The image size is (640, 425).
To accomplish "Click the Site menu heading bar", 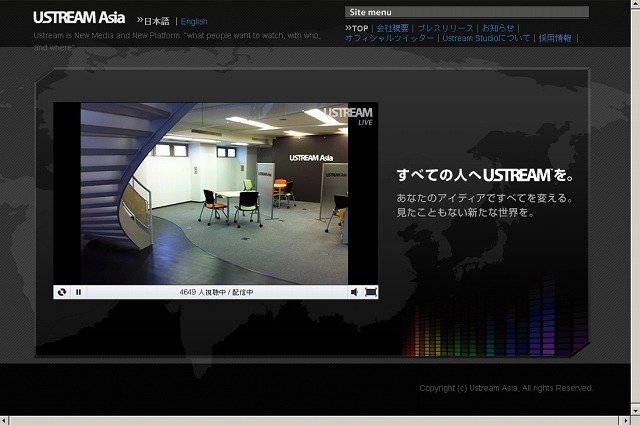I will click(467, 12).
